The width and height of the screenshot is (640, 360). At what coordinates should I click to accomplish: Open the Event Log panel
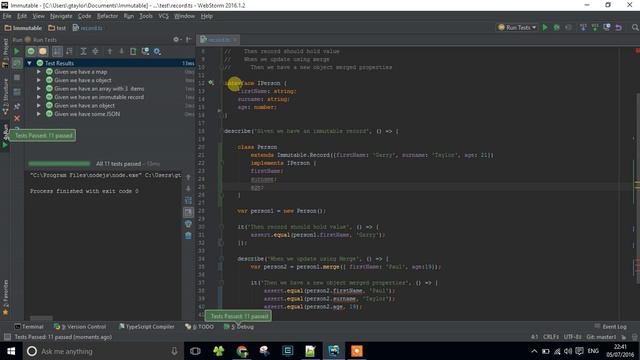coord(611,327)
